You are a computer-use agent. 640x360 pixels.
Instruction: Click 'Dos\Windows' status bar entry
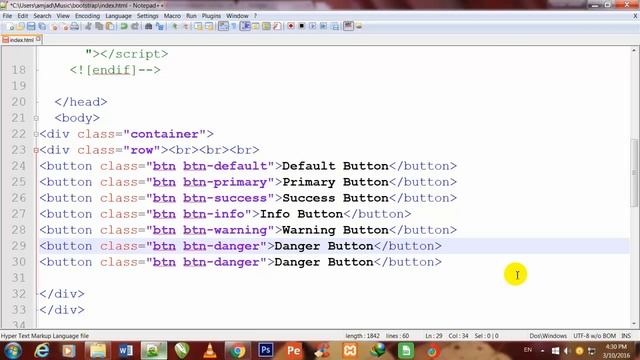548,336
